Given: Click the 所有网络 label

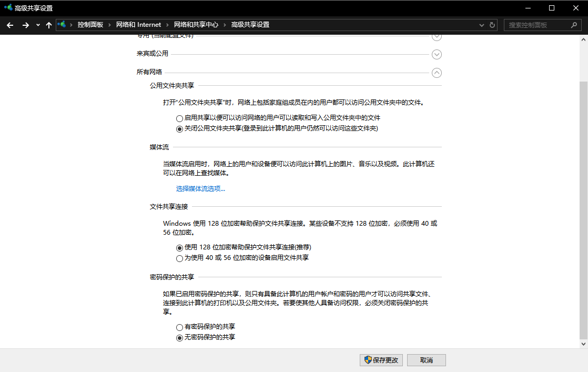Looking at the screenshot, I should [149, 72].
